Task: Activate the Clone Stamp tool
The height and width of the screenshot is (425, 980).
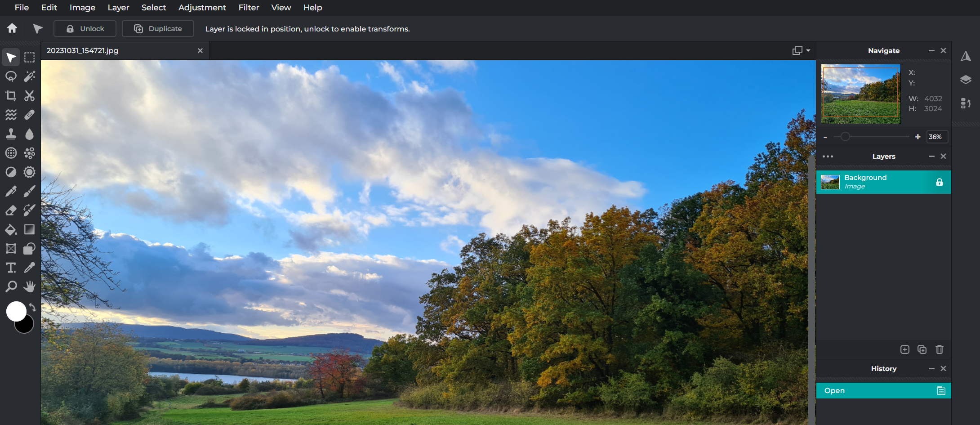Action: [11, 134]
